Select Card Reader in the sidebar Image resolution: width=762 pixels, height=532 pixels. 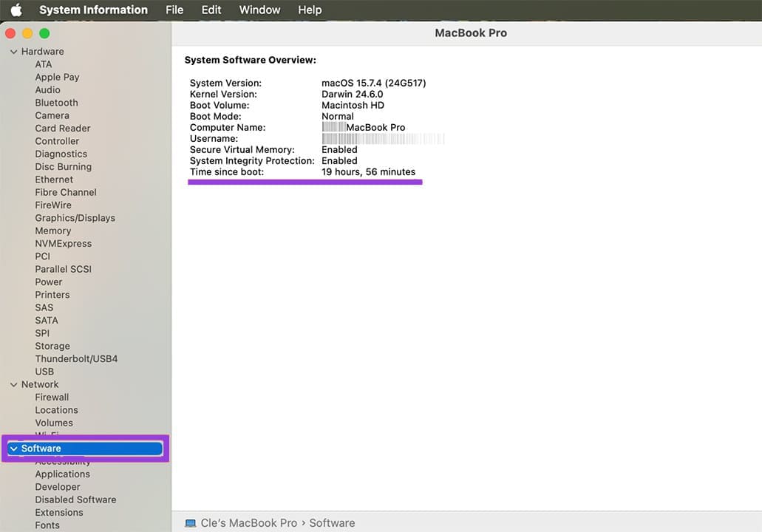point(63,129)
